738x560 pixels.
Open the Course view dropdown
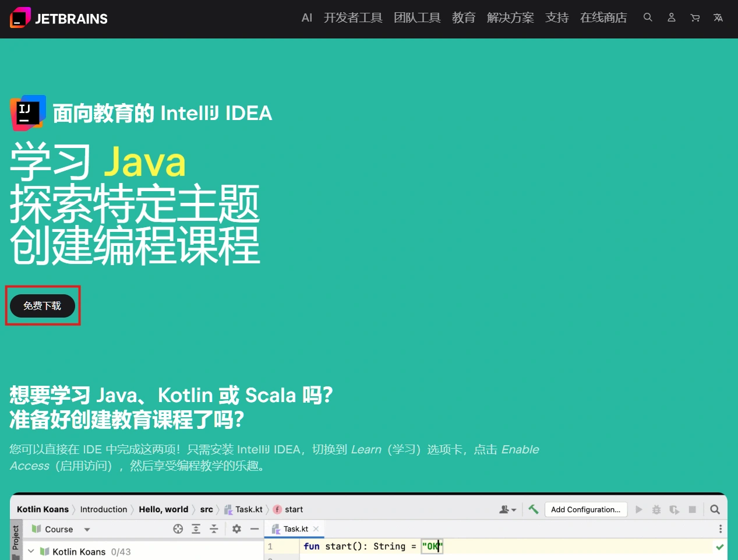(x=87, y=530)
